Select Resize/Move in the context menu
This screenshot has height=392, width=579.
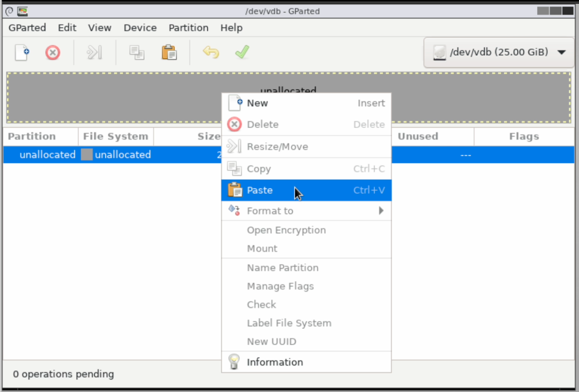click(x=307, y=147)
